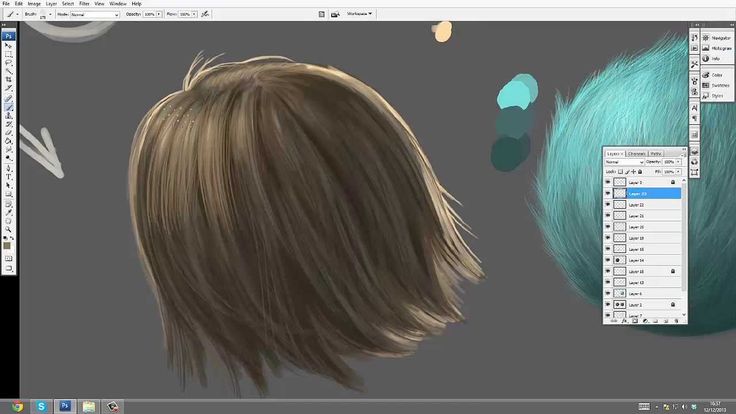
Task: Enable the airbrush option in the options bar
Action: [205, 14]
